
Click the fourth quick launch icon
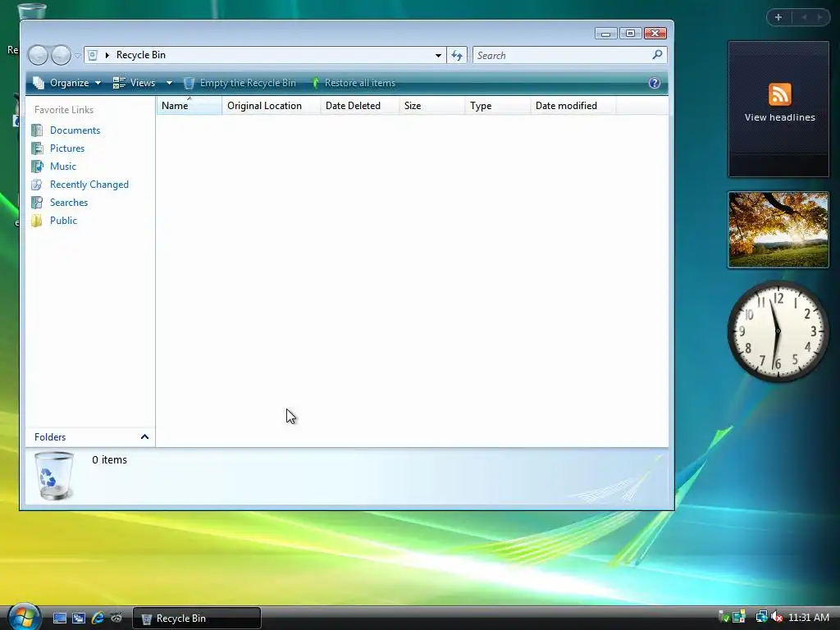(x=116, y=619)
